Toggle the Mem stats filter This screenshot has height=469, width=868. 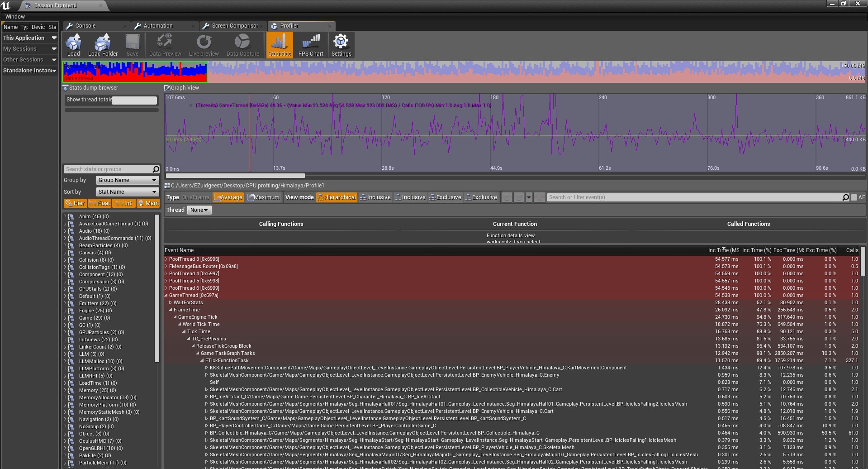tap(148, 203)
